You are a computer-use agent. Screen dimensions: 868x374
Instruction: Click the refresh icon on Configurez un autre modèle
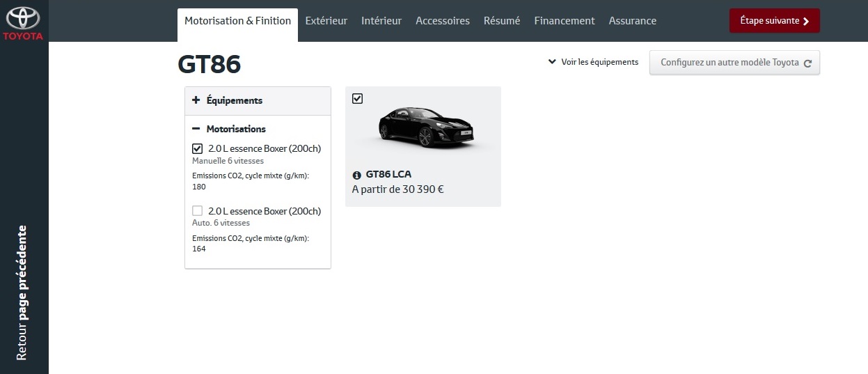pyautogui.click(x=807, y=63)
